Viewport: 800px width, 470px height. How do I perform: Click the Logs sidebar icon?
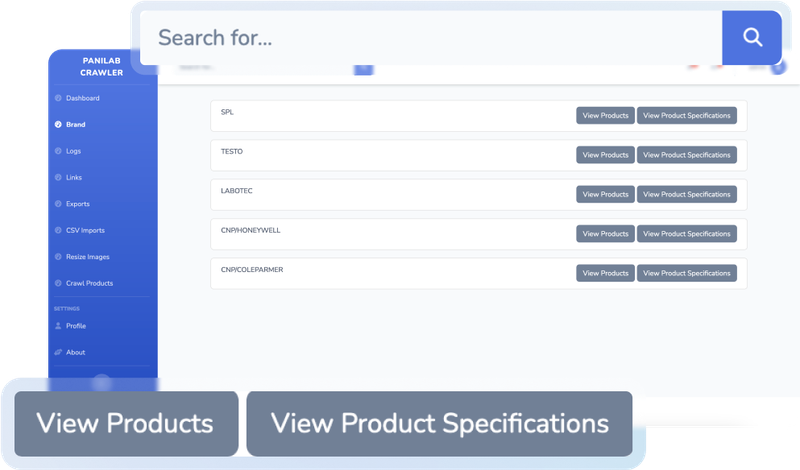(58, 151)
